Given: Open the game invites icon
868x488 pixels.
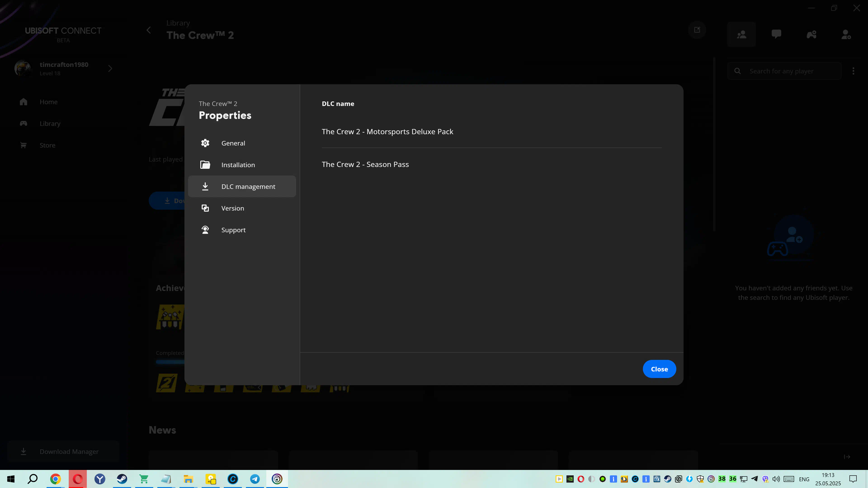Looking at the screenshot, I should [811, 34].
